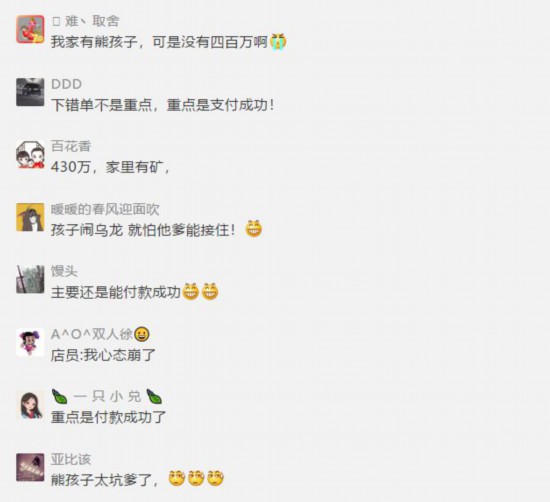This screenshot has height=502, width=550.
Task: Open 百花香's cartoon couple avatar
Action: coord(30,154)
